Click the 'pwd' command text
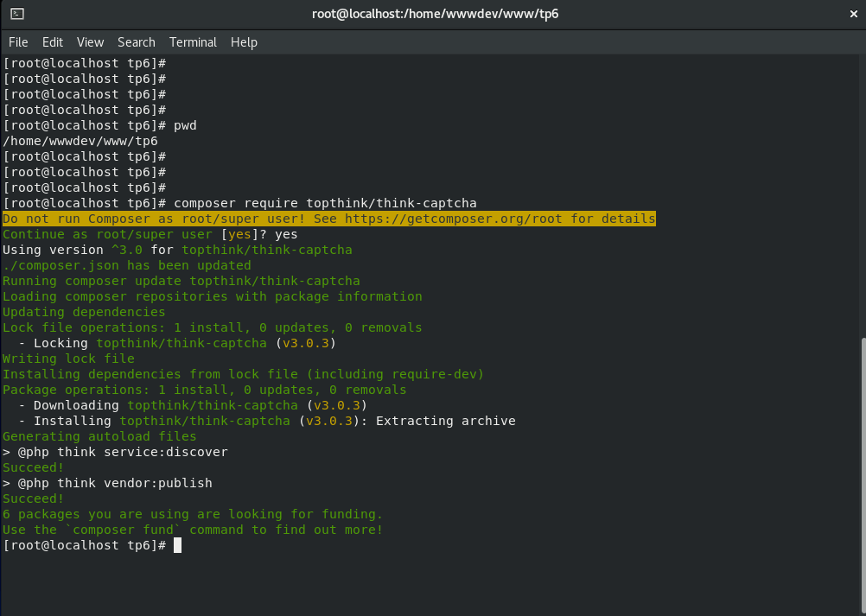This screenshot has height=616, width=866. click(185, 126)
